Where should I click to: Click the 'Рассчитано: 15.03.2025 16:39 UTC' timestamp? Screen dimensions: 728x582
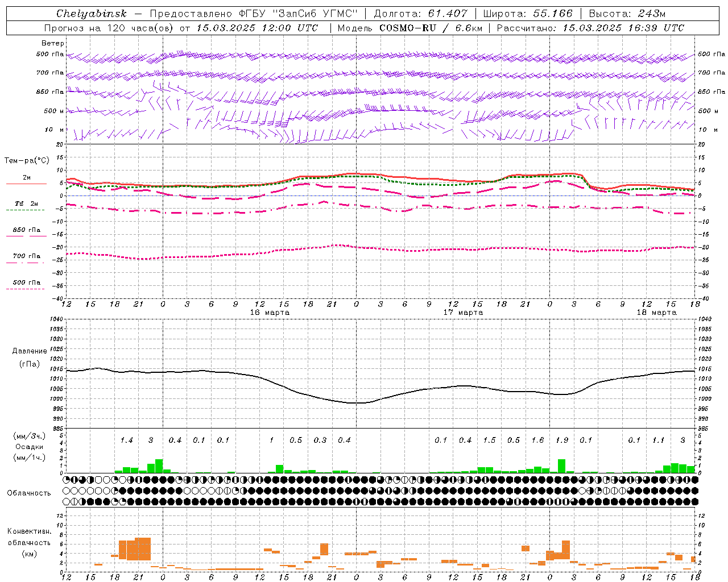590,28
